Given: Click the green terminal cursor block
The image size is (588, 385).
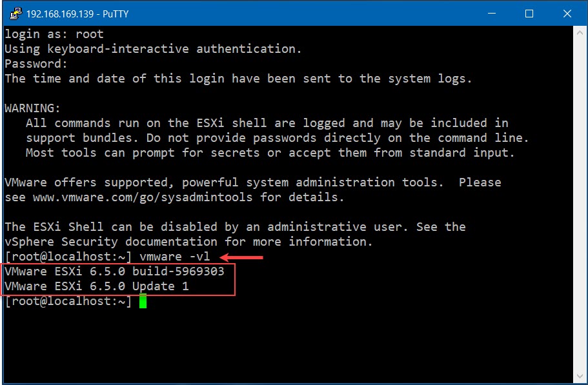Looking at the screenshot, I should click(142, 301).
